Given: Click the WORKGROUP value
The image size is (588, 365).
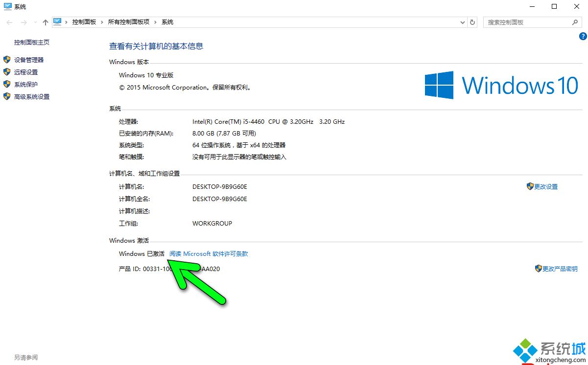Looking at the screenshot, I should click(x=212, y=223).
